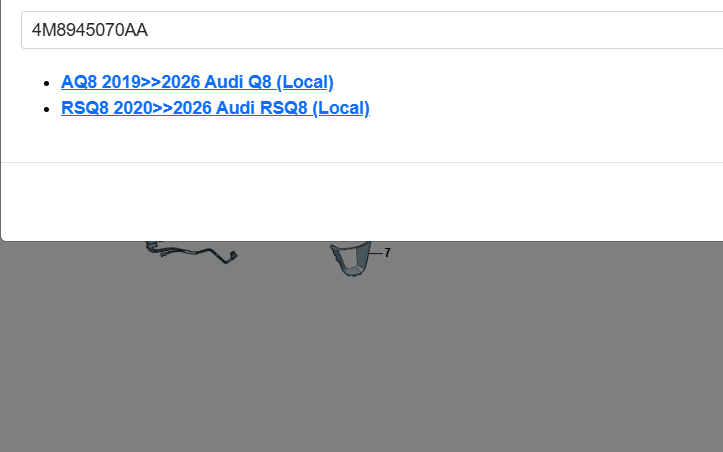Click the steering wheel trim part drawing

click(x=350, y=259)
